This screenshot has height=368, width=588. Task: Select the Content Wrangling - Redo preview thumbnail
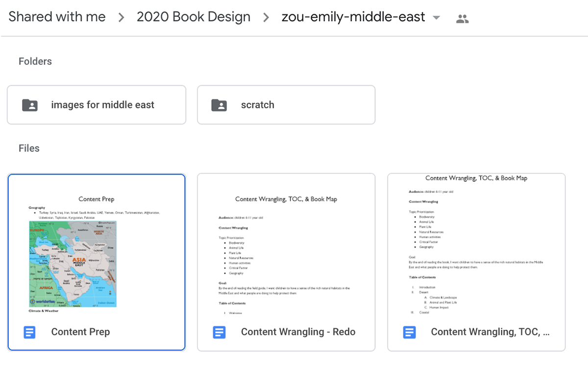point(286,244)
